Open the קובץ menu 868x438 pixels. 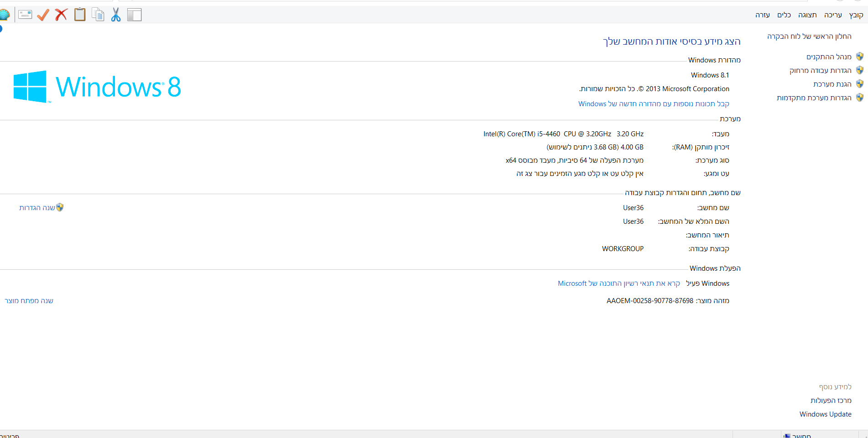tap(856, 15)
